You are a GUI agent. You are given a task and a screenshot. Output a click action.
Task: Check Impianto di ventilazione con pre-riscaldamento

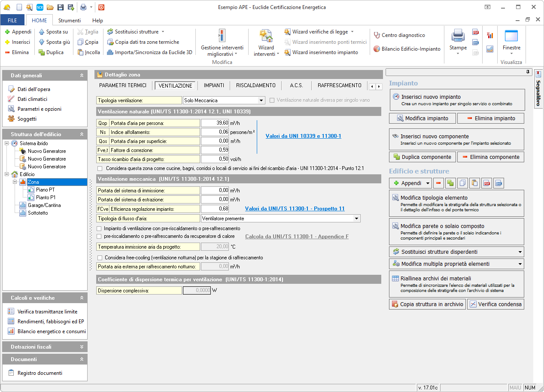tap(100, 228)
